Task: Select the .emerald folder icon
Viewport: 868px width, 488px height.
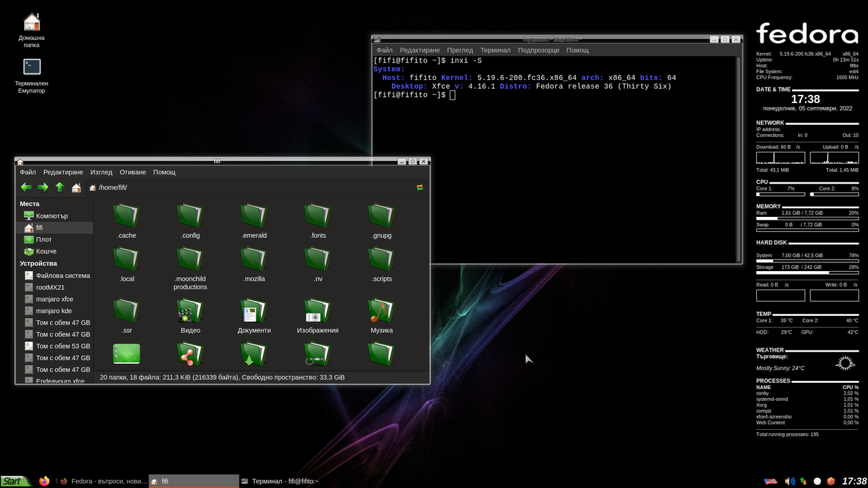Action: pos(254,216)
